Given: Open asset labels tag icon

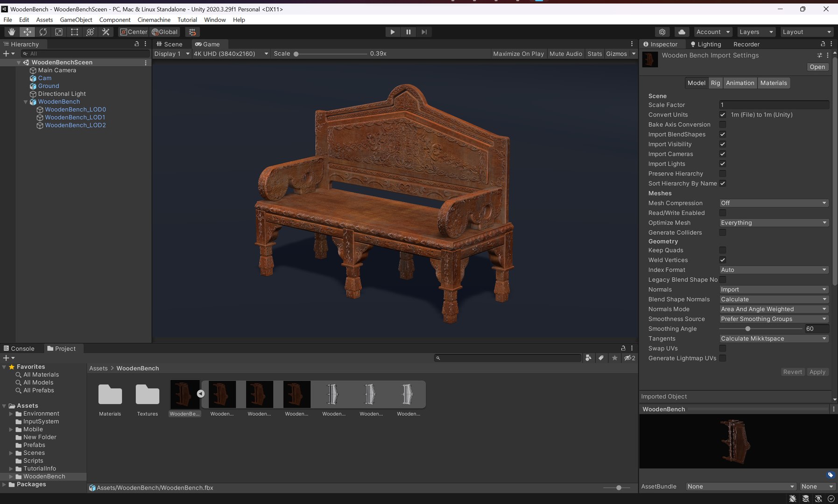Looking at the screenshot, I should click(x=831, y=475).
